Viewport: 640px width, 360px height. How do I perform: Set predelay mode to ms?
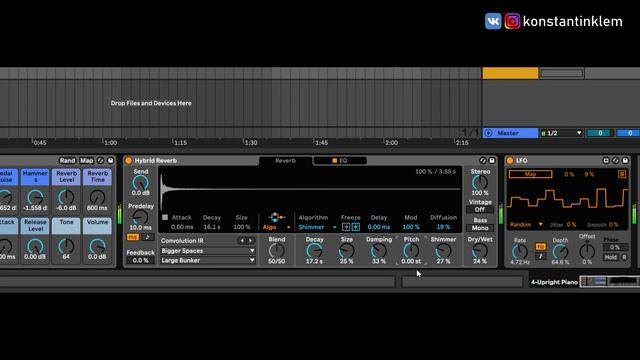133,237
